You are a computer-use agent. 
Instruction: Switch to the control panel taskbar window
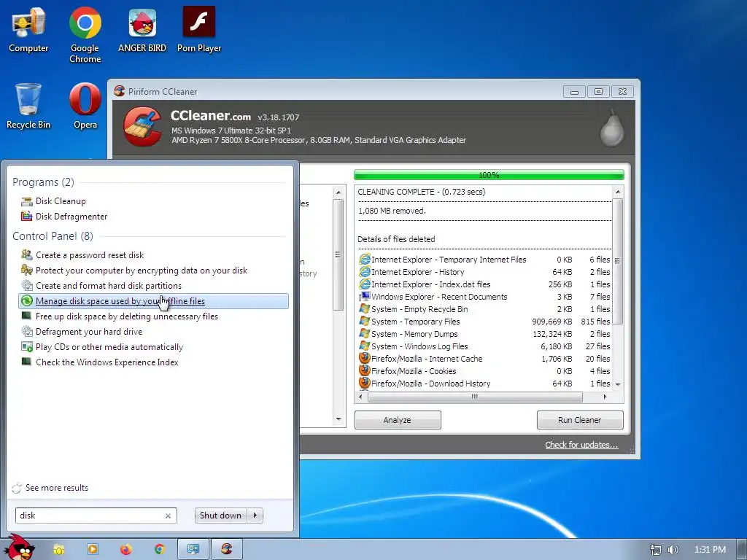tap(193, 550)
